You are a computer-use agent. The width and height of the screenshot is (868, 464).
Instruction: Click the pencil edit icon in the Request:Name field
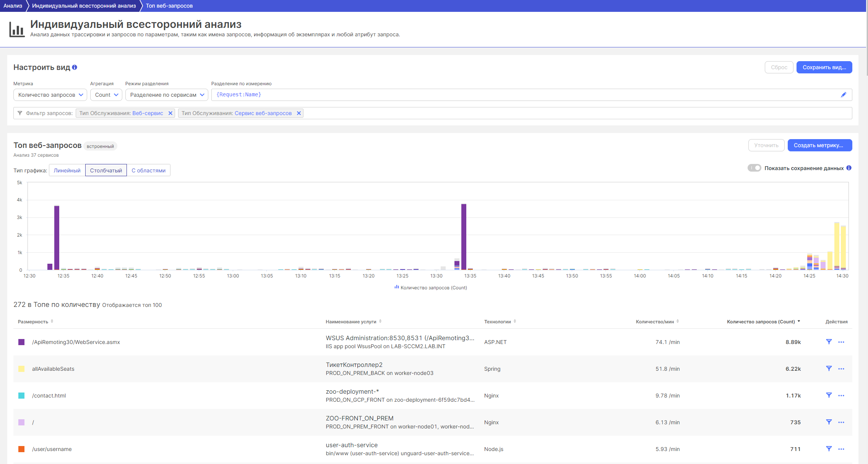[x=844, y=95]
